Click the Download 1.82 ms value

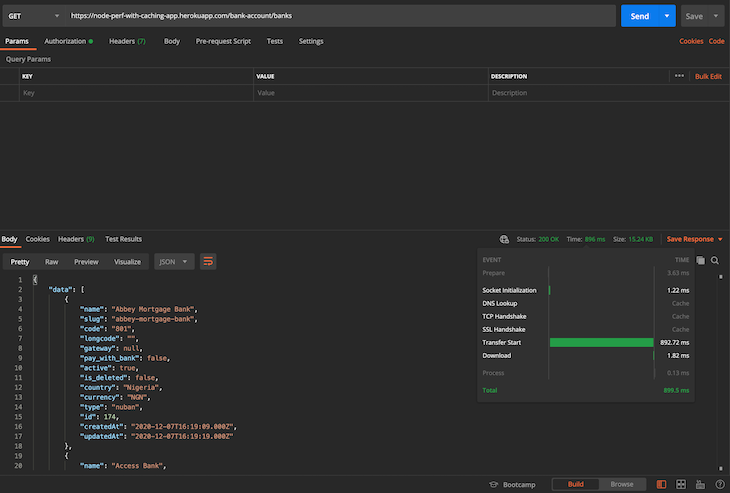pyautogui.click(x=678, y=356)
